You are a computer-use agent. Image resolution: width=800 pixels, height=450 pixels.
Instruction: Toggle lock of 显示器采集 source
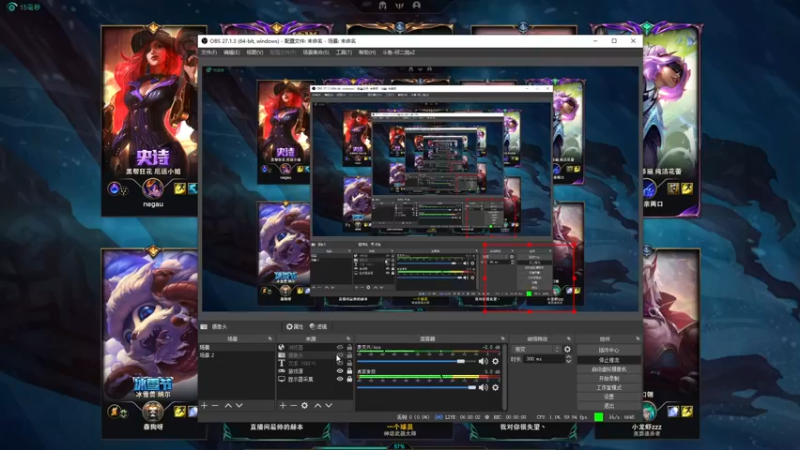[x=349, y=379]
